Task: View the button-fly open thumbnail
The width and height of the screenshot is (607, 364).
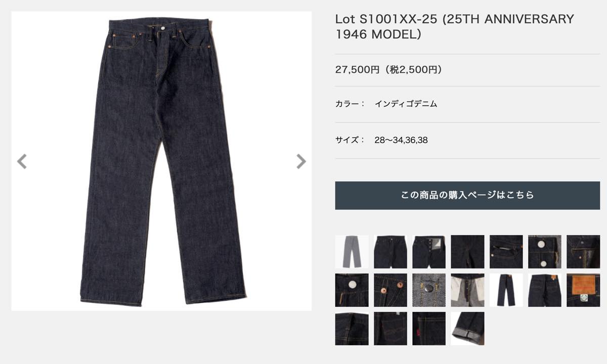Action: pyautogui.click(x=429, y=252)
